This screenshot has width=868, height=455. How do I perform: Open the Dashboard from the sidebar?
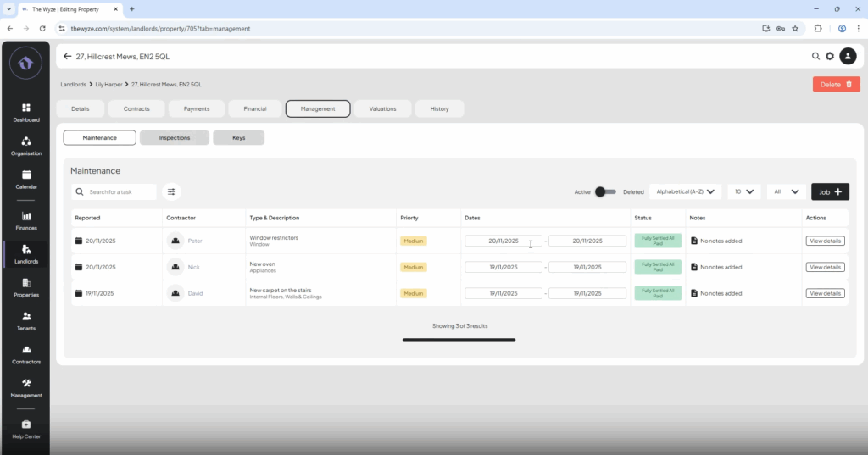point(25,111)
